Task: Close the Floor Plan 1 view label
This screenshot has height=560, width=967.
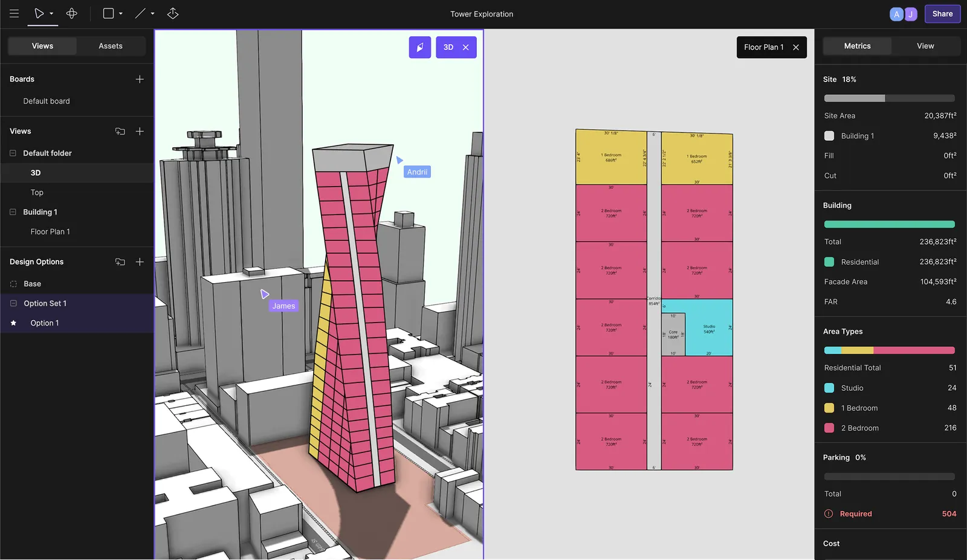Action: click(796, 47)
